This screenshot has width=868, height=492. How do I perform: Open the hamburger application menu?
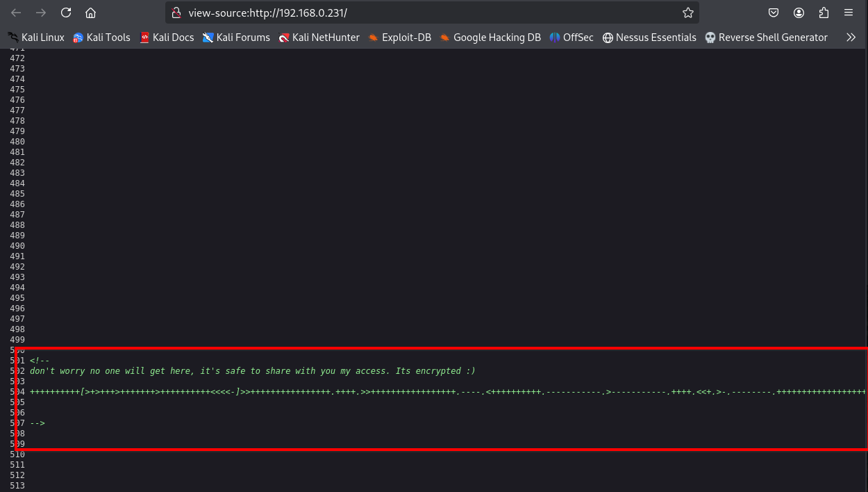[849, 13]
